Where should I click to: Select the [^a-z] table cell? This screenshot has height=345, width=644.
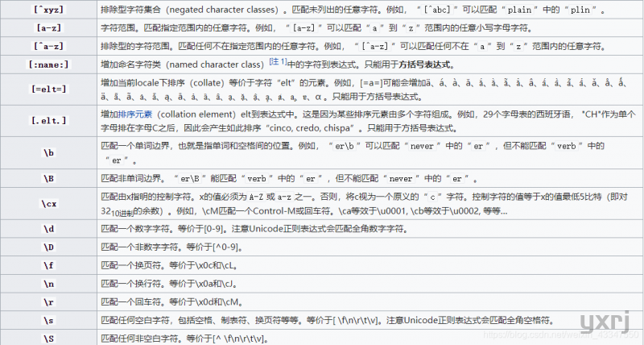click(x=48, y=46)
